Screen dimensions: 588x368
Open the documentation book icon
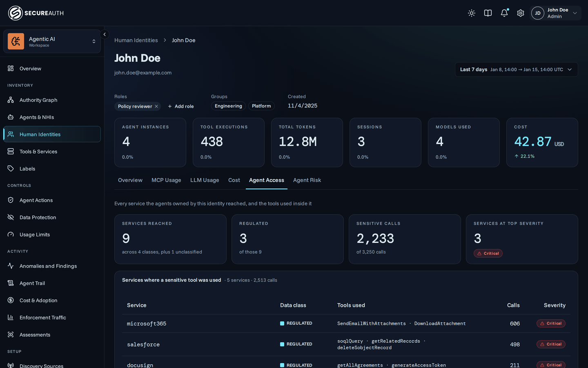pos(488,13)
